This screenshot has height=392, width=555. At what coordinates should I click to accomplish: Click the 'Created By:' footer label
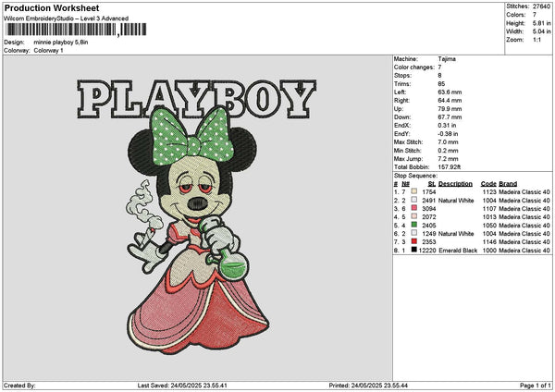coord(19,386)
